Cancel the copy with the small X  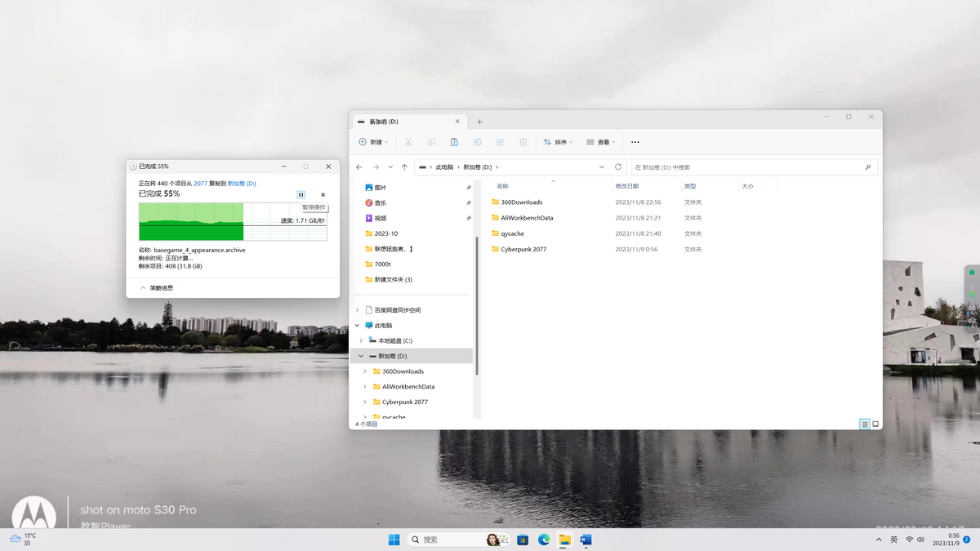pyautogui.click(x=323, y=195)
